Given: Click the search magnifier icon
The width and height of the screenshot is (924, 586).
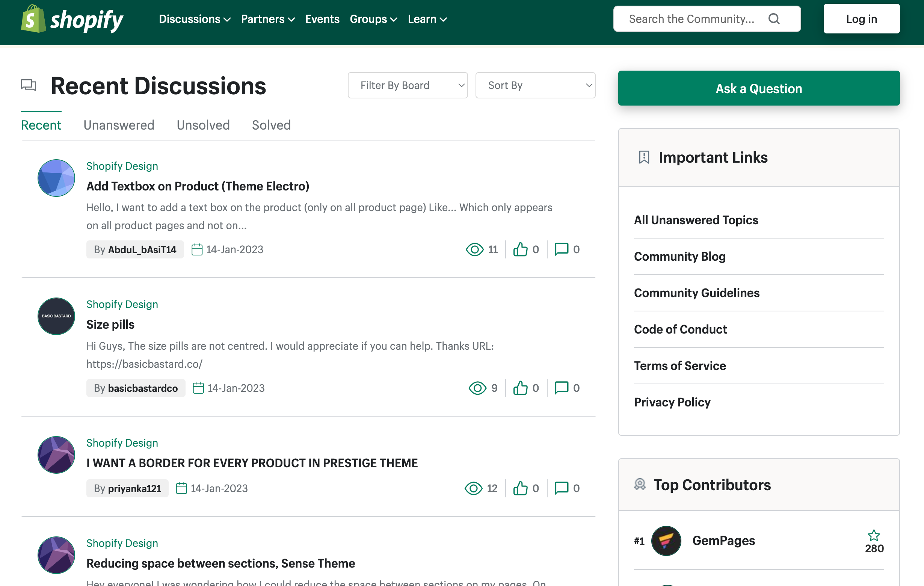Looking at the screenshot, I should tap(774, 18).
